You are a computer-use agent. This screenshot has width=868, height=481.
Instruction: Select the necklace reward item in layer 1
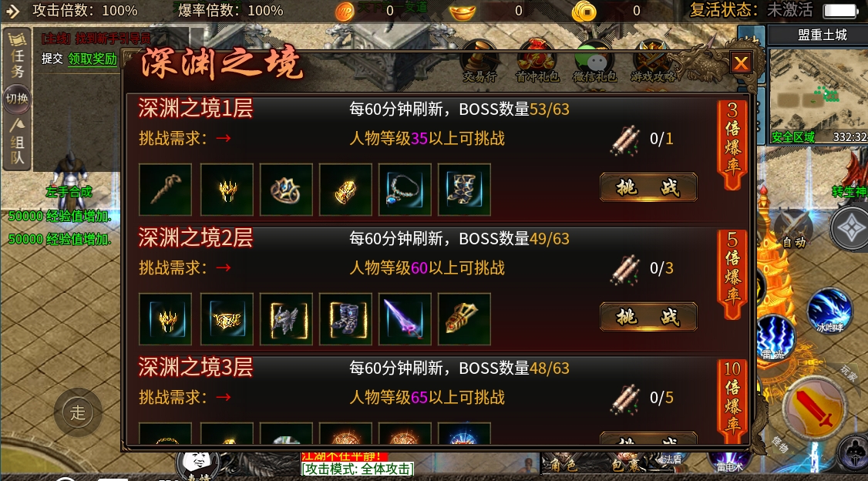[405, 190]
